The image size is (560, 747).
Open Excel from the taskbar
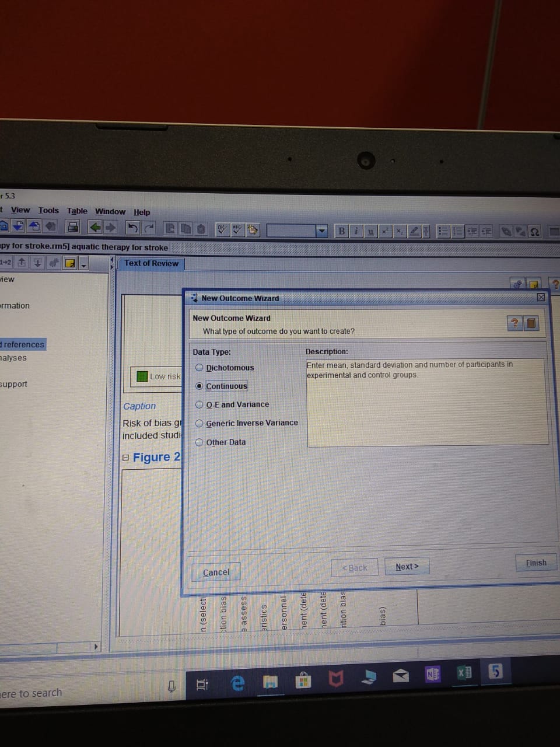coord(464,673)
